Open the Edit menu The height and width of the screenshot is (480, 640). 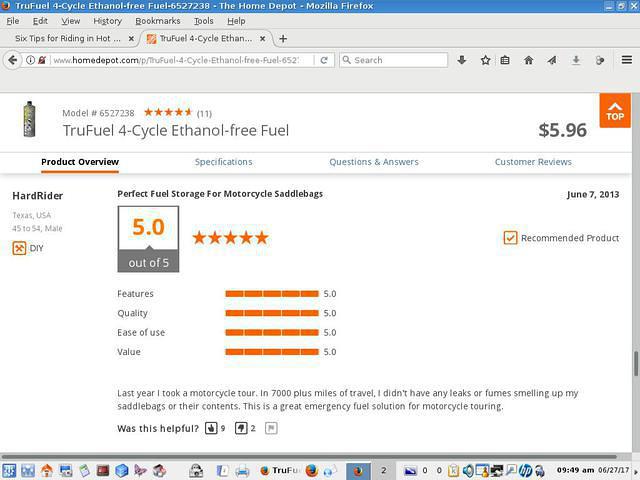[40, 21]
